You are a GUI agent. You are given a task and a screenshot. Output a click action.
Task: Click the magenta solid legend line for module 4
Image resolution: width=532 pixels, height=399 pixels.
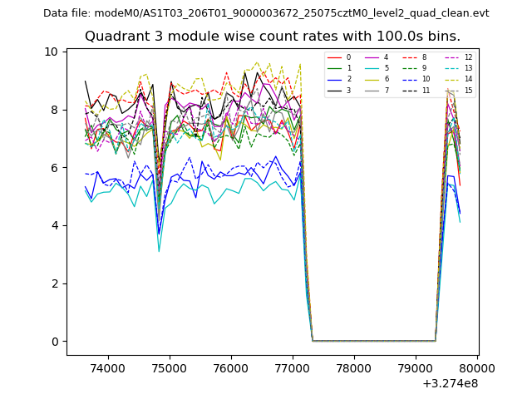[372, 57]
